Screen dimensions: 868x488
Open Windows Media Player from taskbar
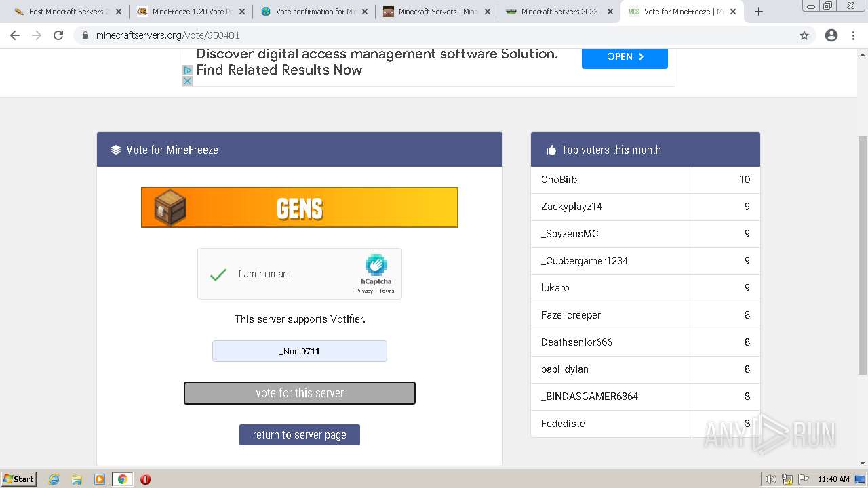coord(100,479)
